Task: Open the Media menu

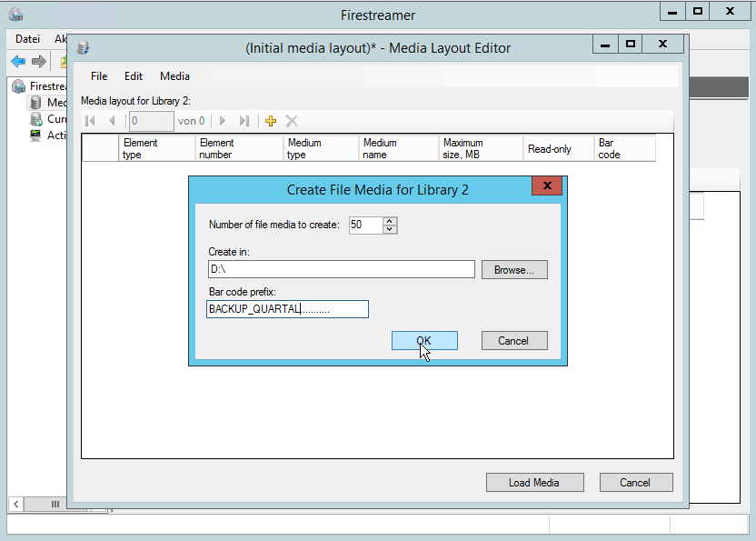Action: pos(174,76)
